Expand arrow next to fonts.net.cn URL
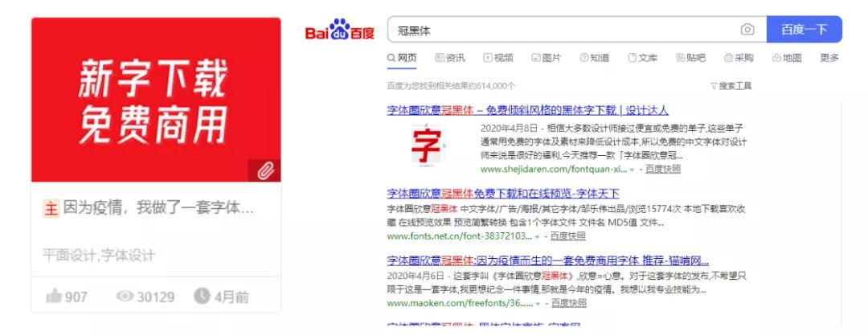The width and height of the screenshot is (868, 336). click(537, 237)
